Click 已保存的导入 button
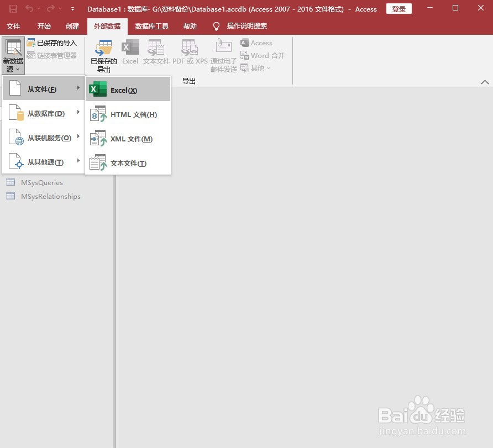 coord(52,43)
